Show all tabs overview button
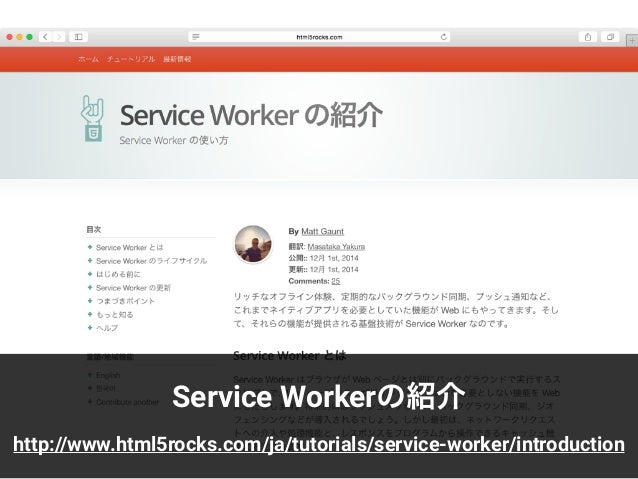 (610, 37)
